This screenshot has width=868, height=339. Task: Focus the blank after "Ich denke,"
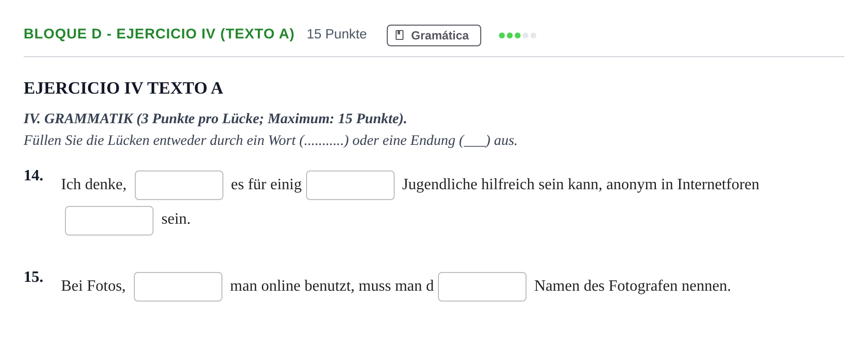(179, 185)
